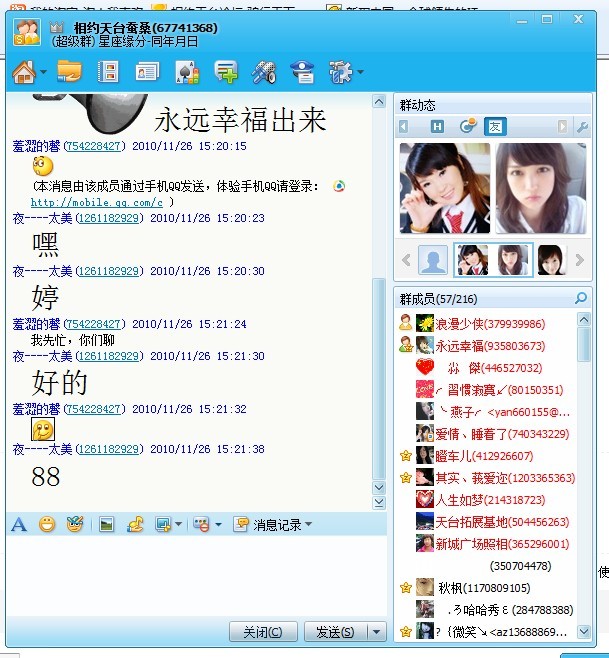Open the dropdown arrow next to 发送 button
Screen dimensions: 609x658
click(x=376, y=632)
